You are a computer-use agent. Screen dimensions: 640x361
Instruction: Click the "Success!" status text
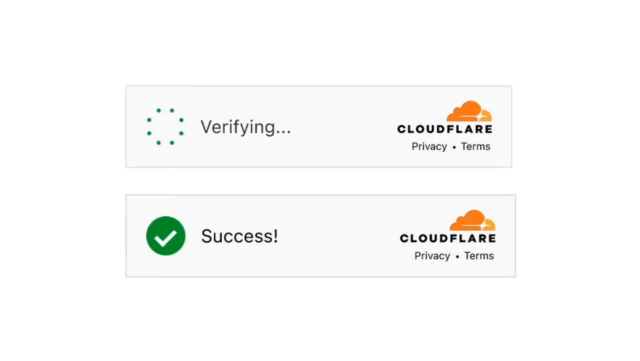click(240, 236)
